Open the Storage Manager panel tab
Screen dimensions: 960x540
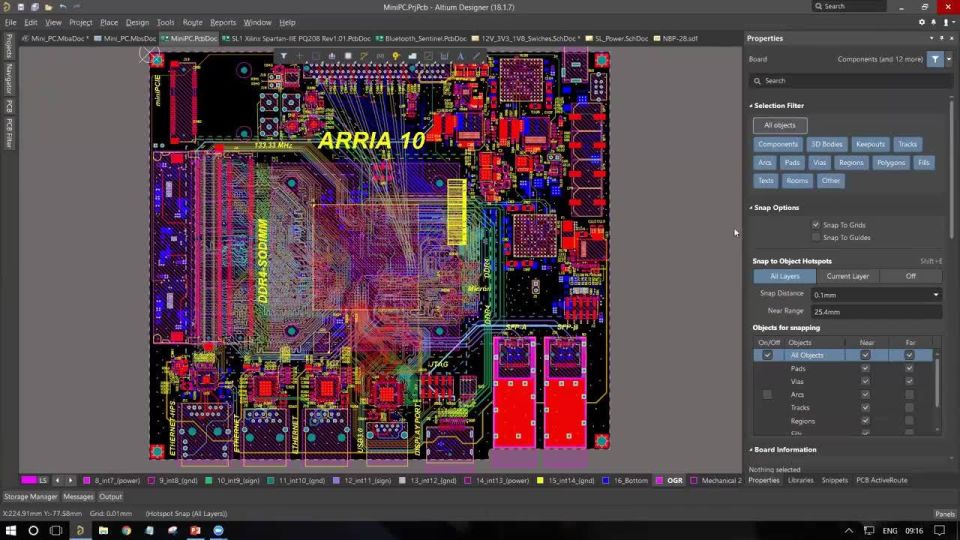30,497
